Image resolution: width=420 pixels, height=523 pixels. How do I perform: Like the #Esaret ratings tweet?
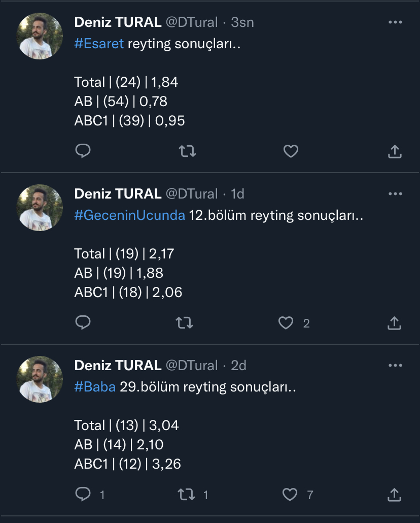coord(291,151)
